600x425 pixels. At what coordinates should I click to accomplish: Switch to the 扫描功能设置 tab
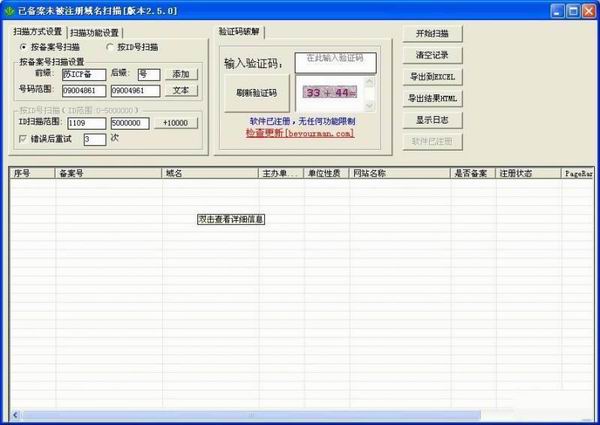tap(95, 32)
